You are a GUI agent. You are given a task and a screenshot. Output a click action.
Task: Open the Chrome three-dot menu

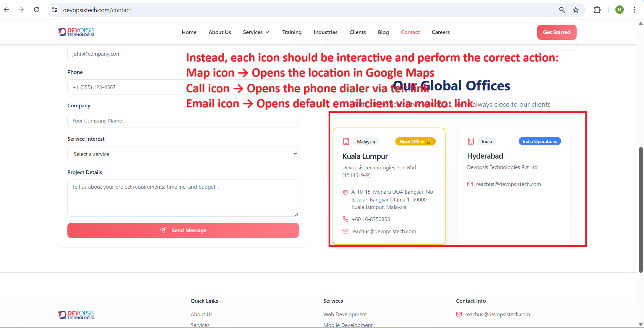tap(634, 10)
